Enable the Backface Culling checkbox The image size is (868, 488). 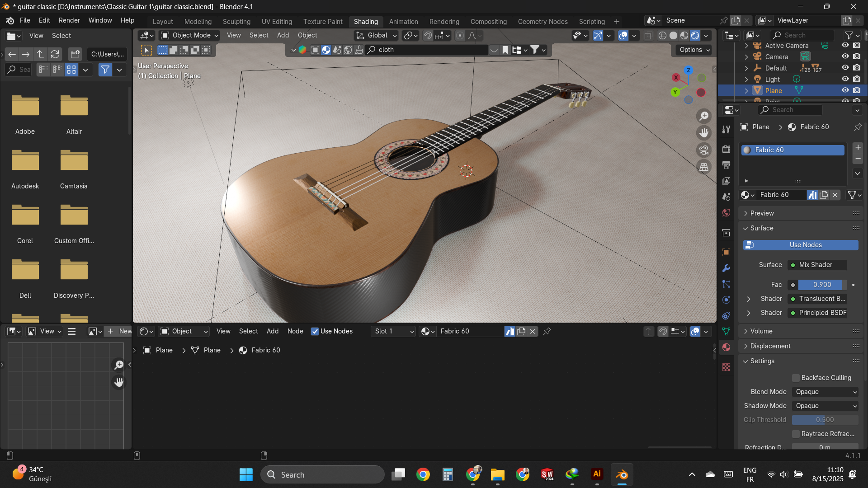[796, 378]
